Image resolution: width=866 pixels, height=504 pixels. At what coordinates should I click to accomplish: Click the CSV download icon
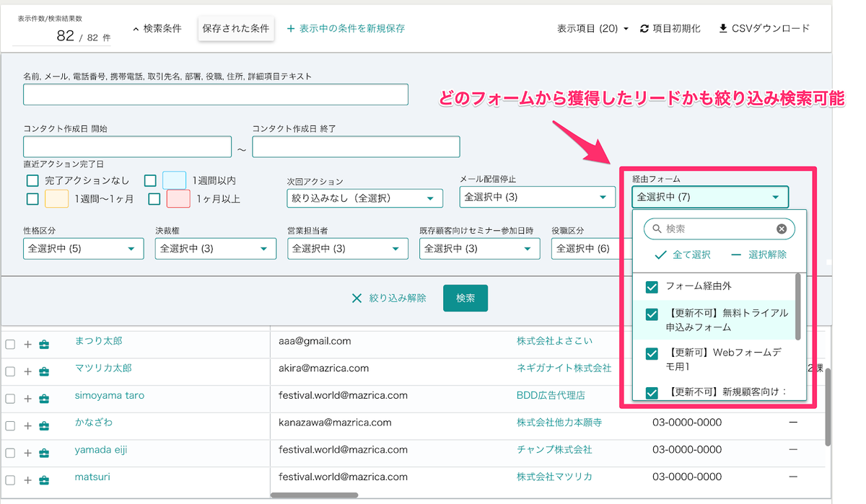(x=723, y=29)
